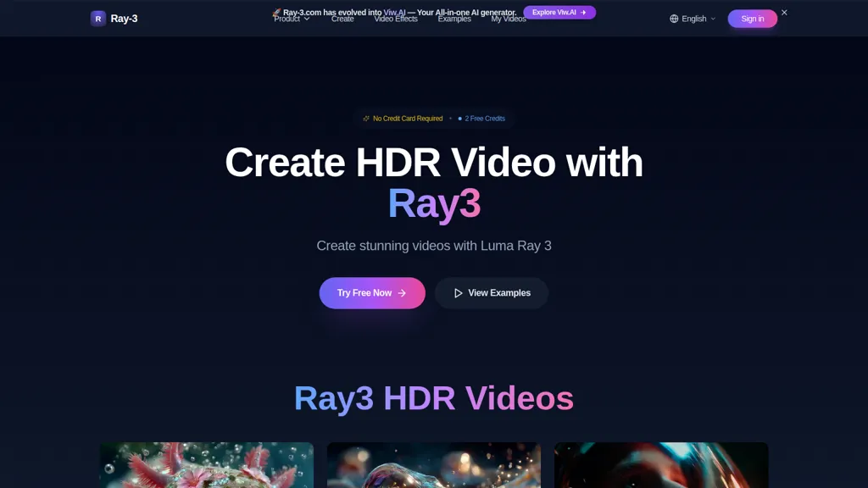Viewport: 868px width, 488px height.
Task: Go to the Create nav item
Action: click(x=342, y=19)
